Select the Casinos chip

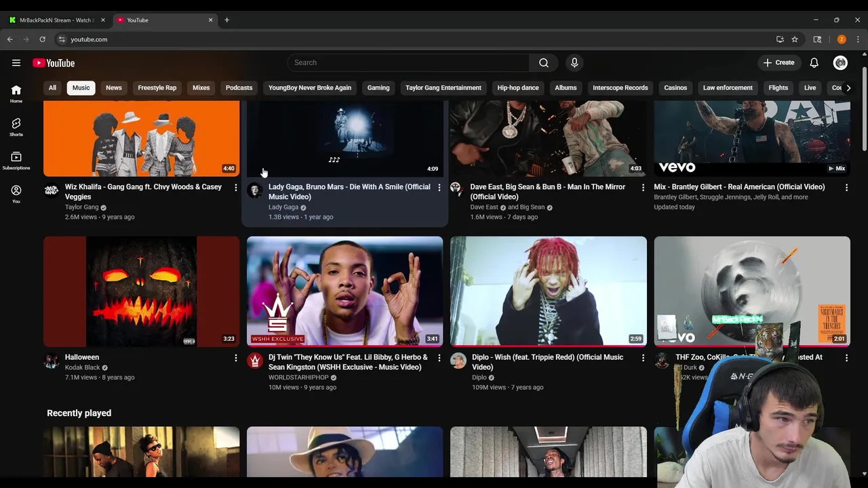pyautogui.click(x=675, y=87)
